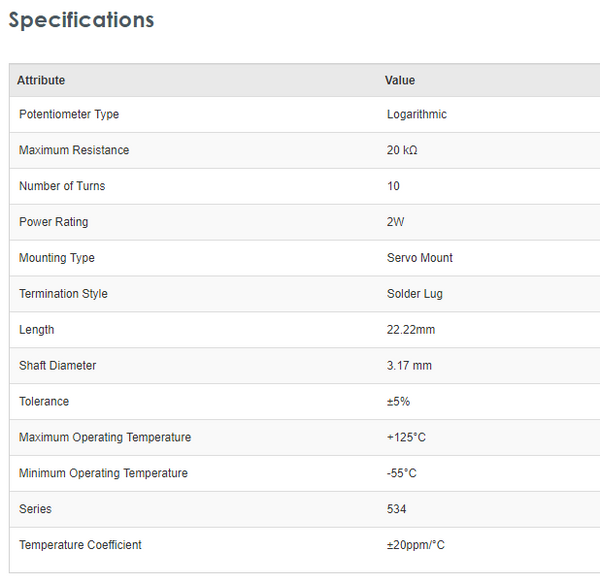Viewport: 600px width, 583px height.
Task: Click the Specifications heading
Action: coord(81,20)
